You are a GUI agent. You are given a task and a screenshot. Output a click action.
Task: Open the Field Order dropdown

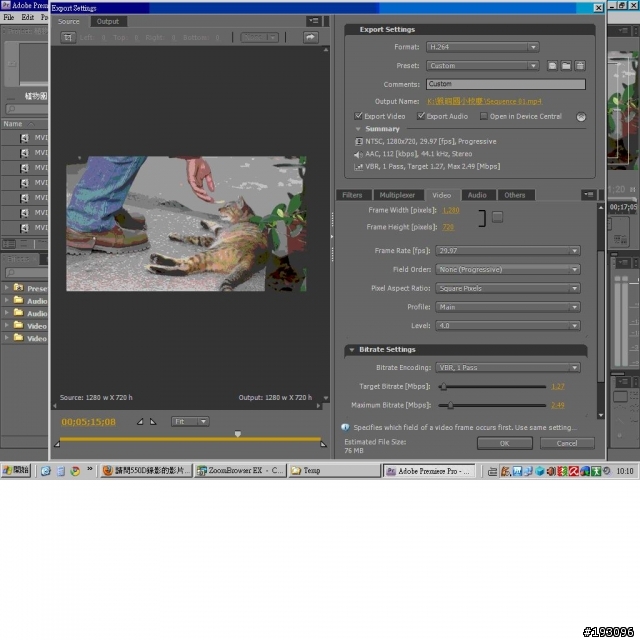508,269
